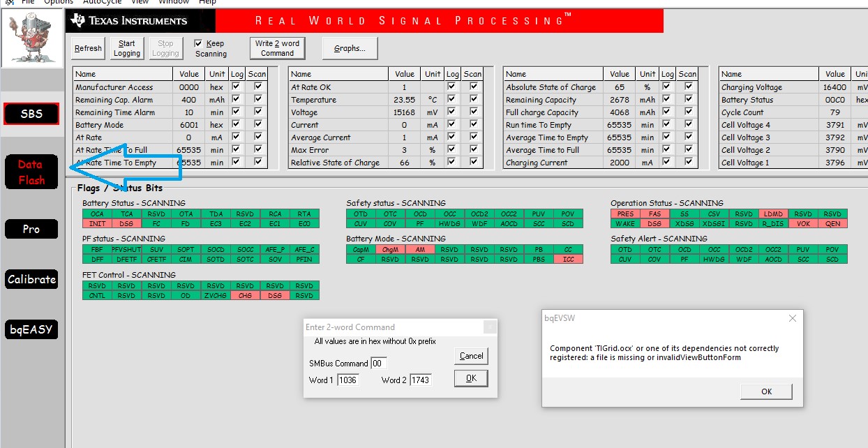This screenshot has height=448, width=868.
Task: Open the File menu
Action: [28, 2]
